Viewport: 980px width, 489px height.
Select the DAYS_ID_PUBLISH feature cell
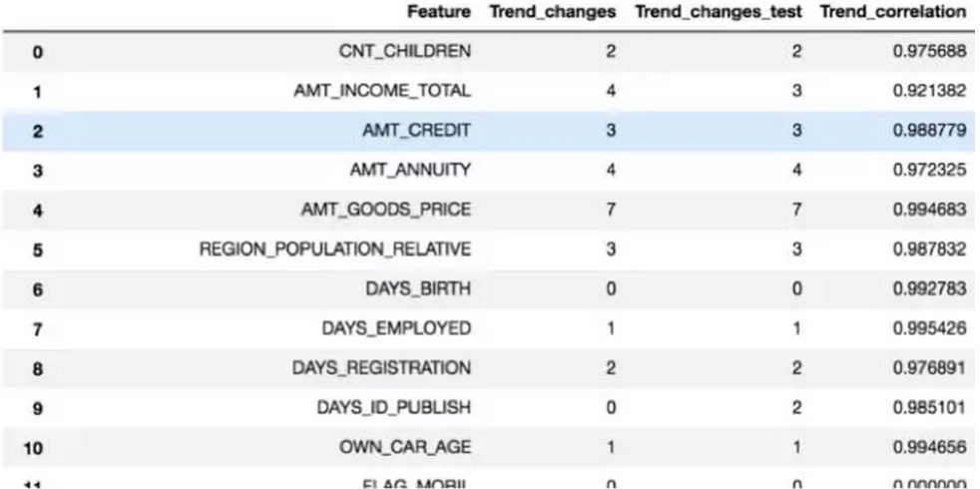pos(394,408)
